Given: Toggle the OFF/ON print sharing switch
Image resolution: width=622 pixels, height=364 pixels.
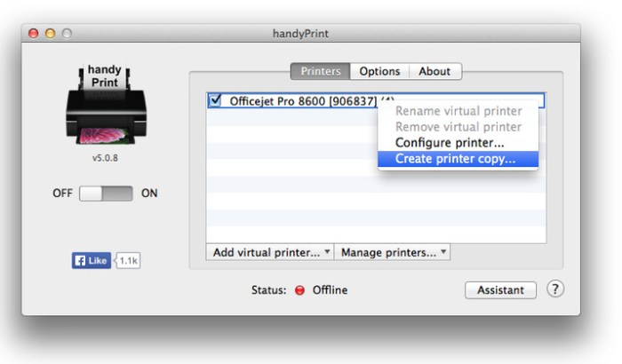Looking at the screenshot, I should 106,194.
